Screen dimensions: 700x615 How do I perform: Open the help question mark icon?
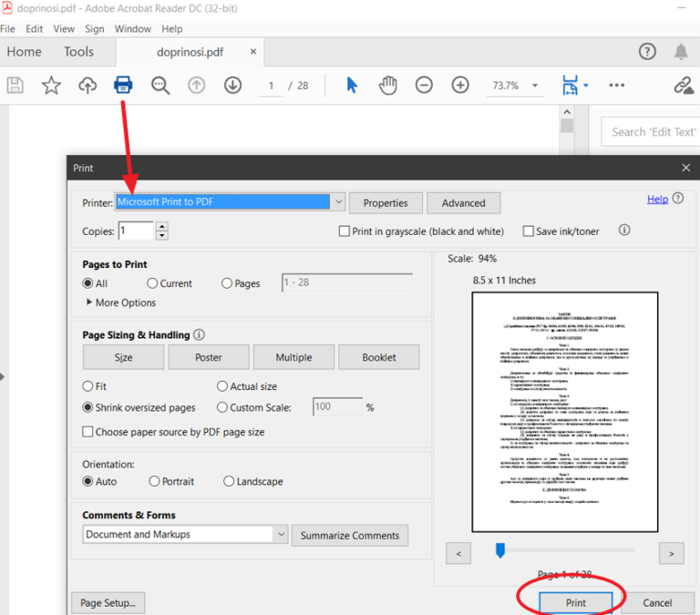(647, 51)
